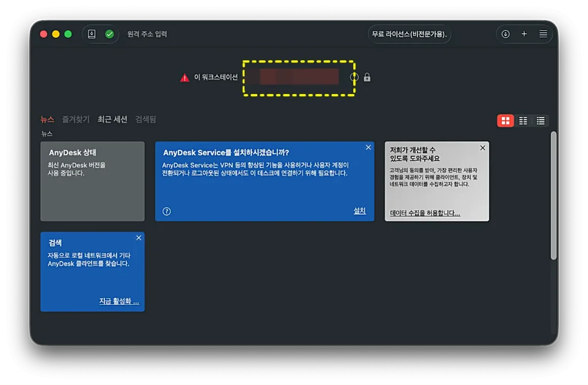Close the AnyDesk Service install card
Image resolution: width=588 pixels, height=385 pixels.
(x=368, y=147)
